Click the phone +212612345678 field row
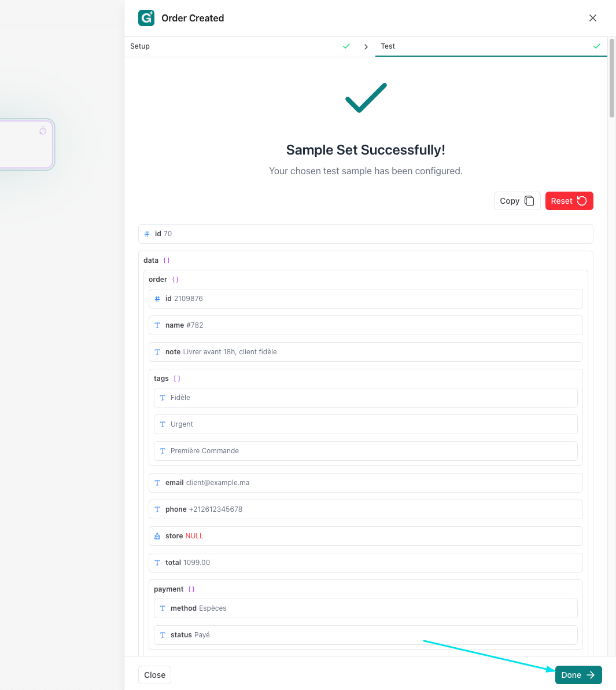The height and width of the screenshot is (690, 616). tap(366, 509)
